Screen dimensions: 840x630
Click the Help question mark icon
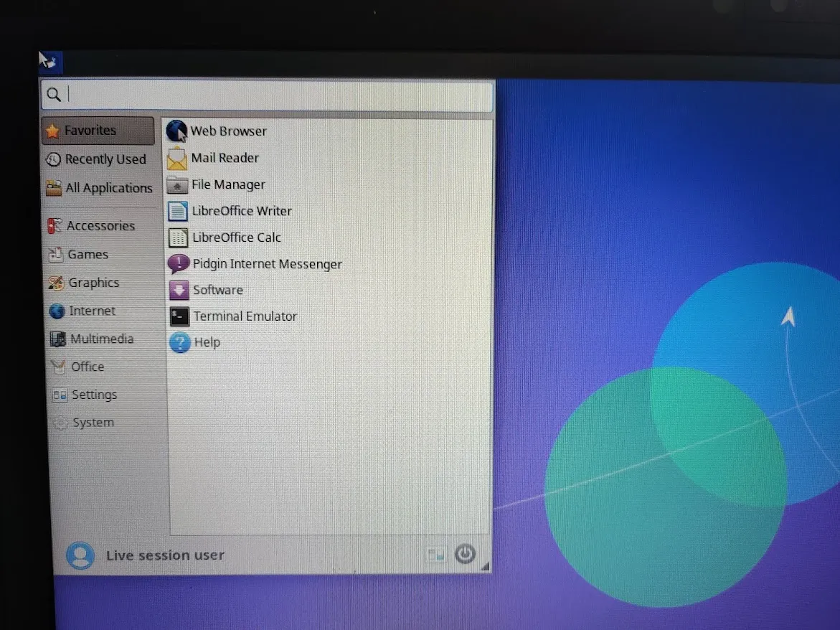[x=180, y=343]
